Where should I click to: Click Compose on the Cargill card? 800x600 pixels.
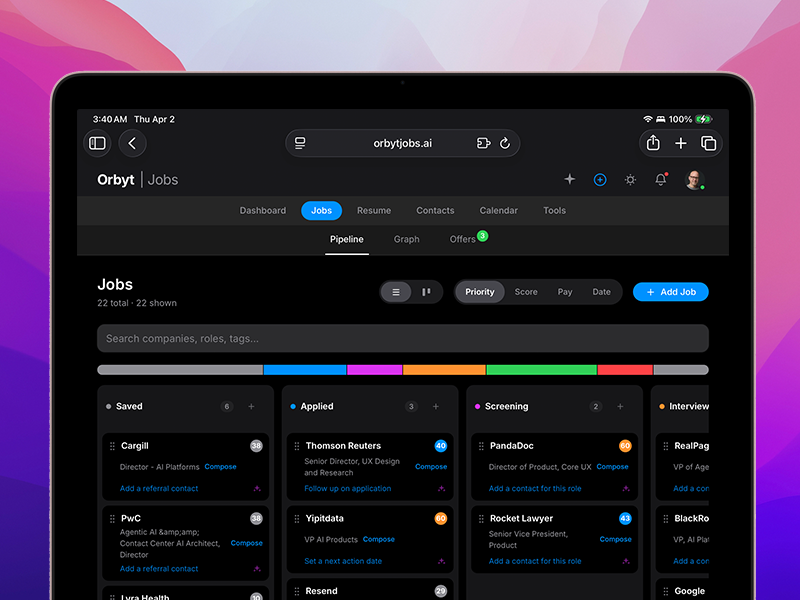(x=220, y=467)
